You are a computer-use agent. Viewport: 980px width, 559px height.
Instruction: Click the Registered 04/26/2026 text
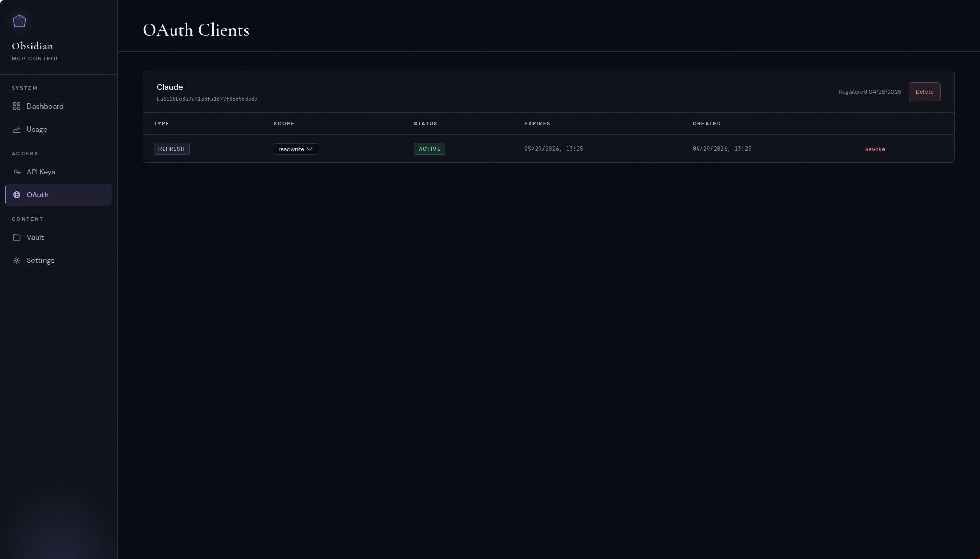[870, 92]
